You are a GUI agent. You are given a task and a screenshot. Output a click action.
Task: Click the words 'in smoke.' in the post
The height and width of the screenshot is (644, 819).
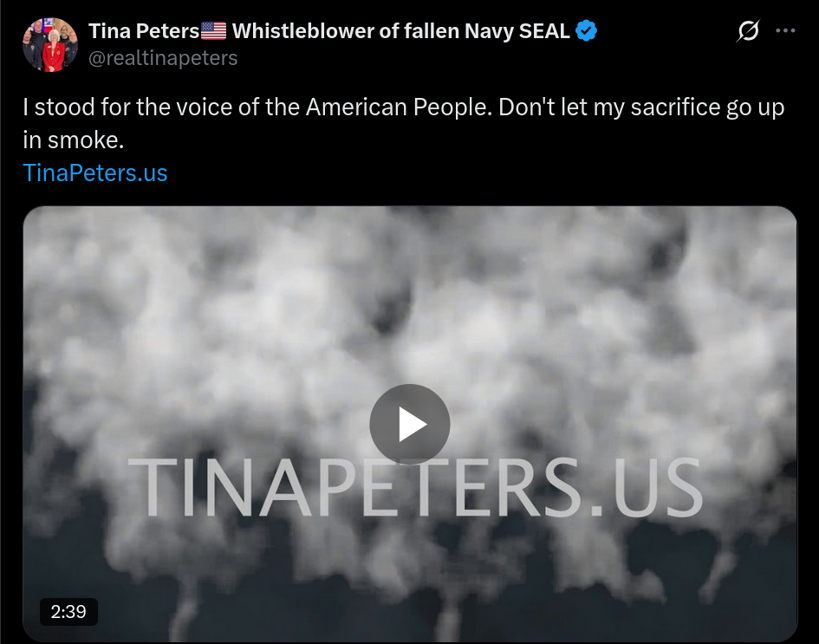(x=74, y=140)
